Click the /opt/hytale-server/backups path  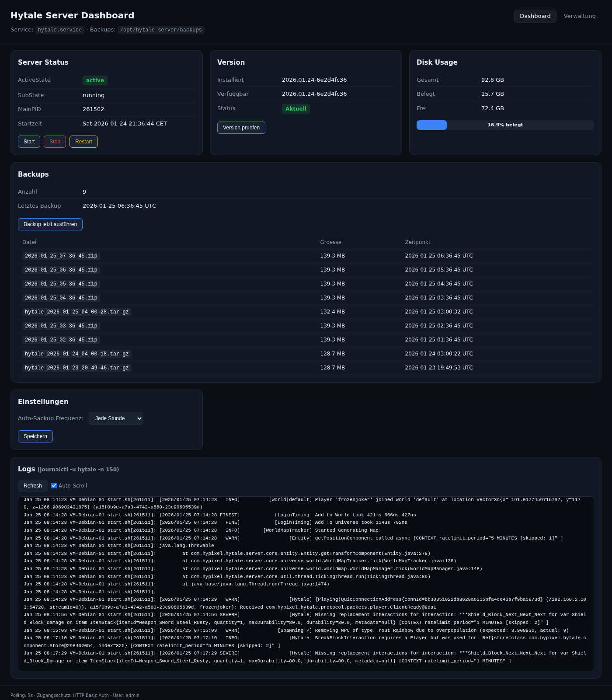[161, 30]
